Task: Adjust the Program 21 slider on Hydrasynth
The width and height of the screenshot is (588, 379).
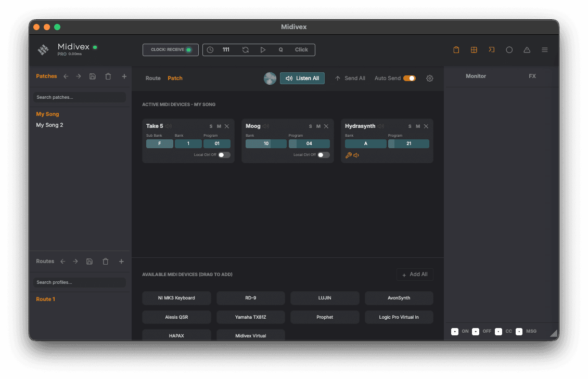Action: [408, 143]
